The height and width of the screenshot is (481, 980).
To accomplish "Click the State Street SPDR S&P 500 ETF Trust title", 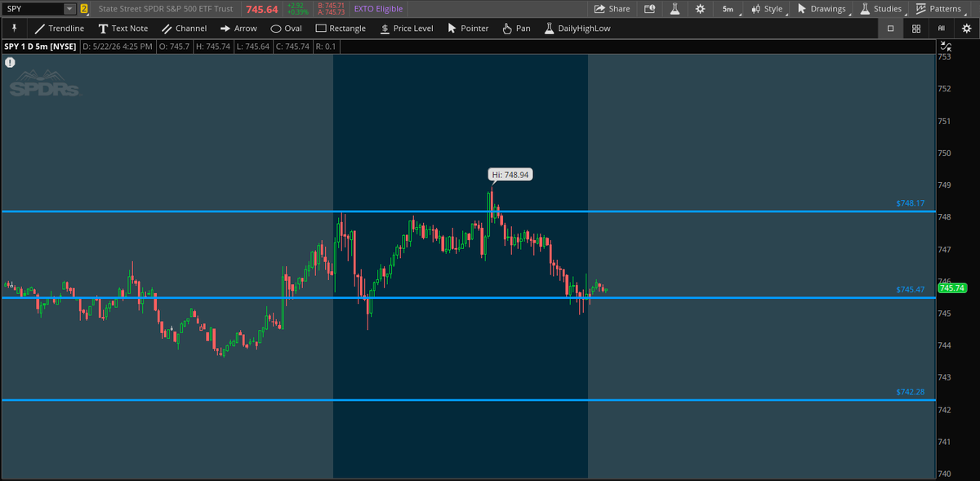I will (x=165, y=9).
